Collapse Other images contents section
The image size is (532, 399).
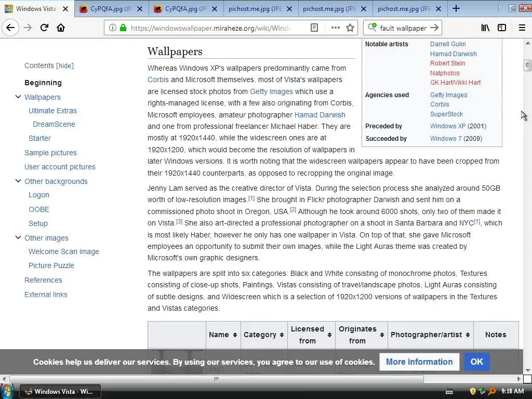click(x=18, y=238)
